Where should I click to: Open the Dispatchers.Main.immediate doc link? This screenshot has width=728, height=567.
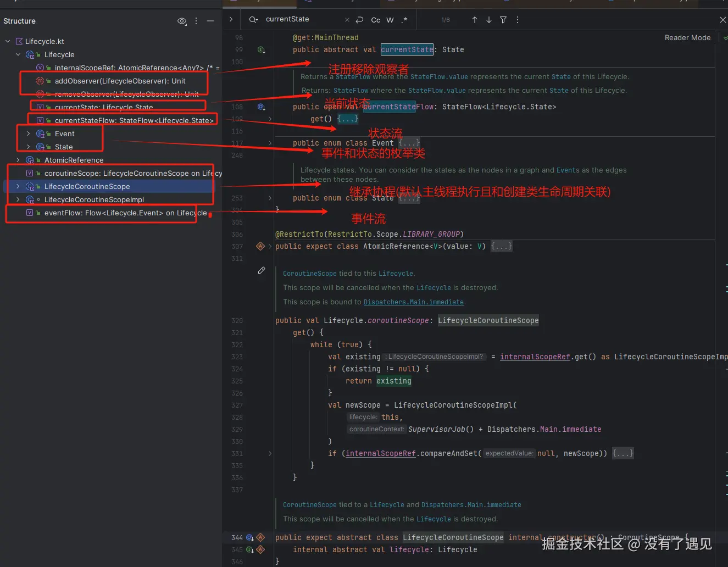pyautogui.click(x=414, y=302)
